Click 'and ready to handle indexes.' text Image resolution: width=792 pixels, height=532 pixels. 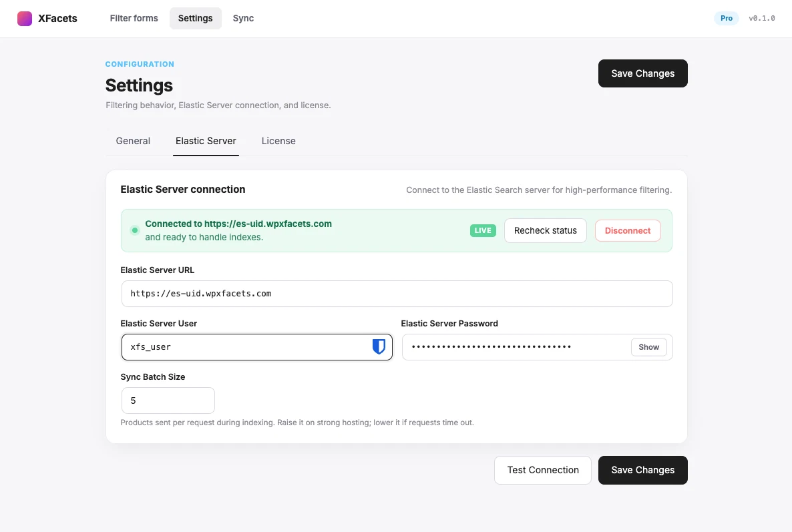(204, 237)
